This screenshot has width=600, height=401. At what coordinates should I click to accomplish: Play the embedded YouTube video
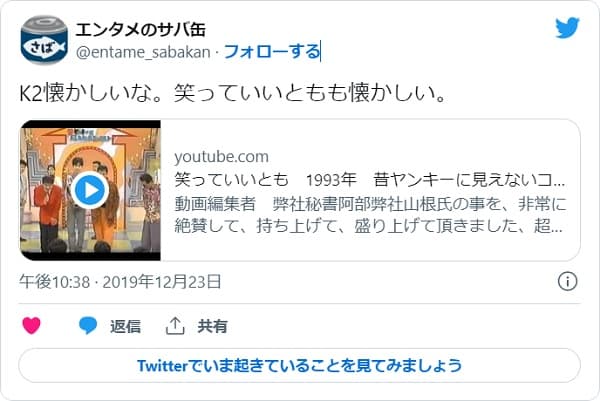[x=90, y=190]
